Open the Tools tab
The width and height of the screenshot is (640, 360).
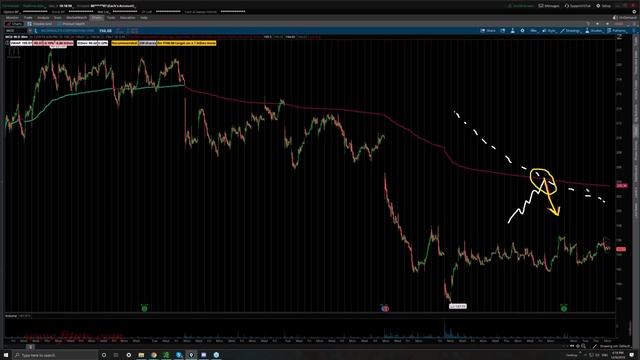coord(111,18)
